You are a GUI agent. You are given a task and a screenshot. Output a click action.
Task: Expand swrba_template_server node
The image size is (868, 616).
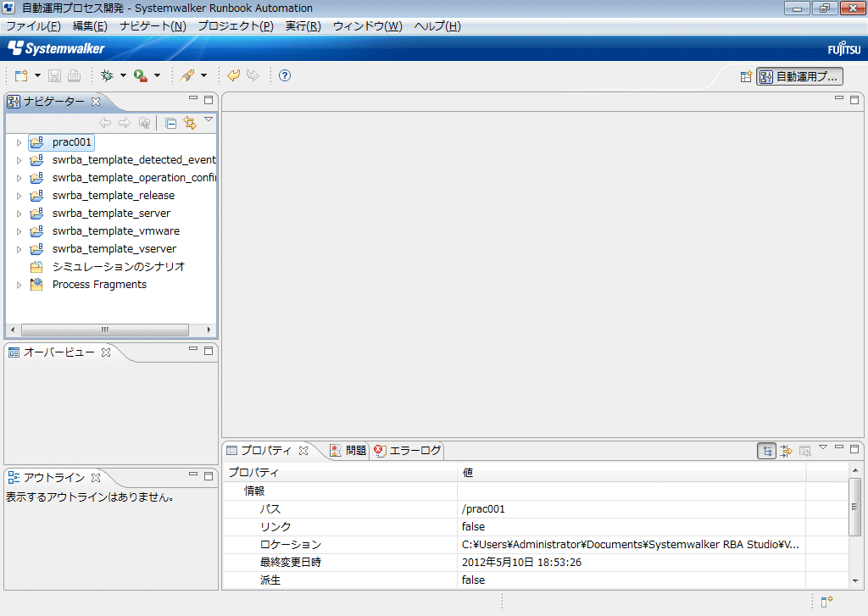tap(19, 214)
